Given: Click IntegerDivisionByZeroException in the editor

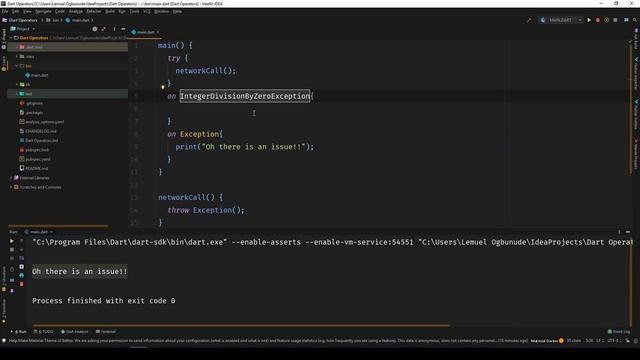Looking at the screenshot, I should click(245, 96).
